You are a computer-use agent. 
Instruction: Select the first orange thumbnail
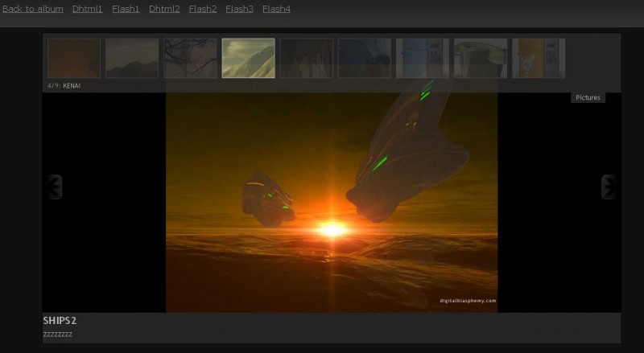[x=74, y=58]
